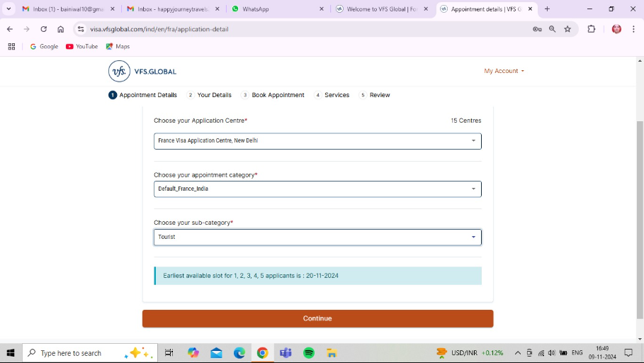Click the earliest available slot notice
The image size is (644, 363).
click(x=317, y=276)
